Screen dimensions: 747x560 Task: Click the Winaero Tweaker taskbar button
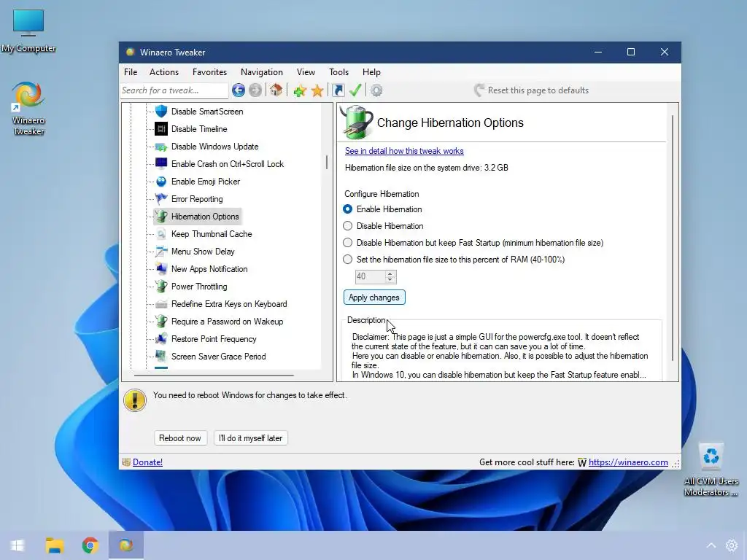[125, 545]
